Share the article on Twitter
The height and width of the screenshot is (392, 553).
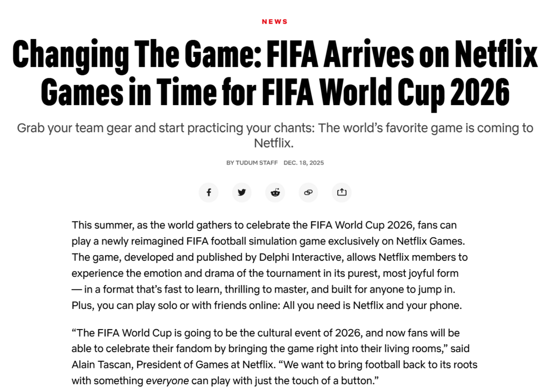pyautogui.click(x=241, y=192)
